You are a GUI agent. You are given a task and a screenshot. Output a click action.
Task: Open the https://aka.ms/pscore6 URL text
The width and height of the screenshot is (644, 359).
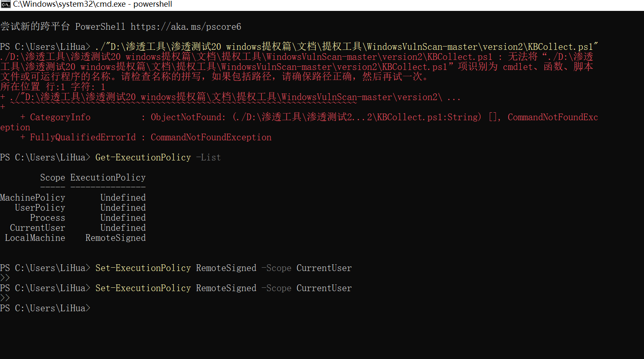tap(186, 27)
